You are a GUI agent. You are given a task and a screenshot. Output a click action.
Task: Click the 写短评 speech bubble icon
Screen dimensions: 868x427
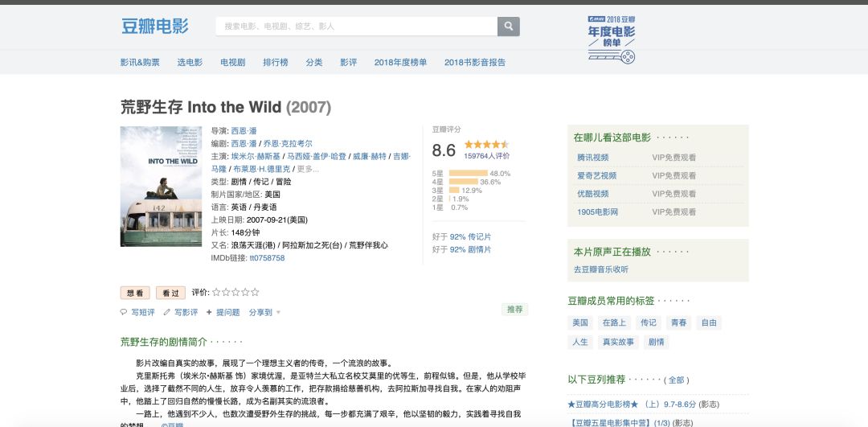(124, 312)
